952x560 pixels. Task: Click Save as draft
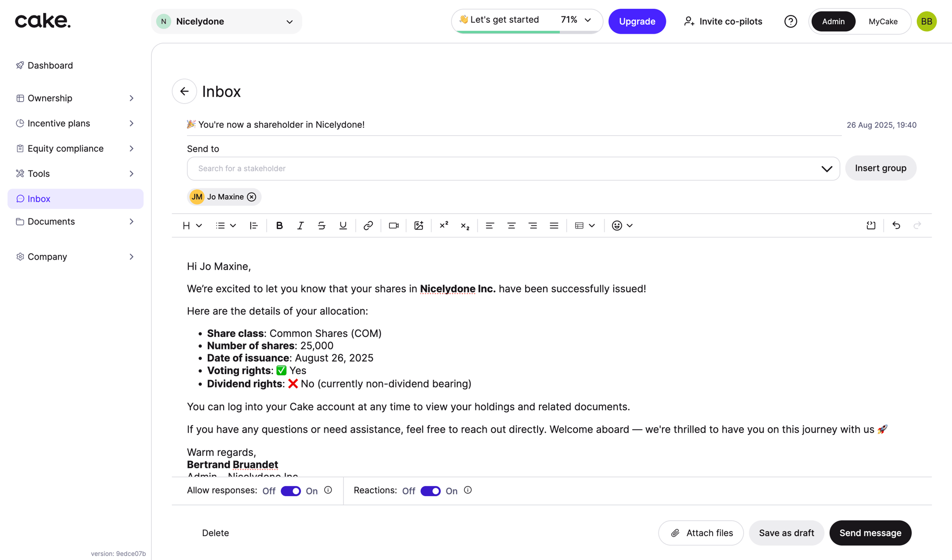[786, 533]
